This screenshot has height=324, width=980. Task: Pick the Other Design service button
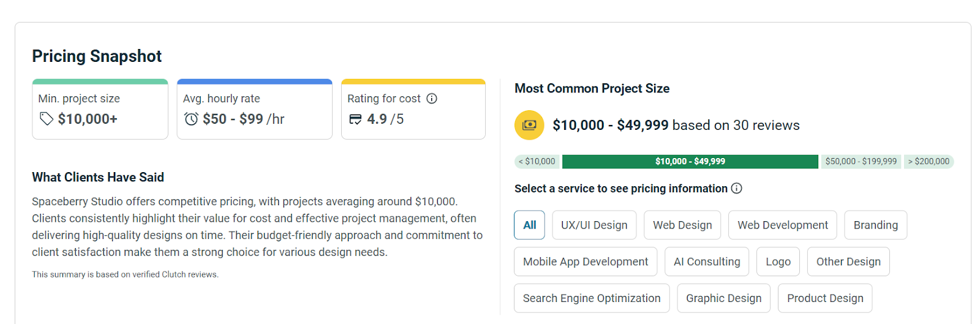coord(848,262)
